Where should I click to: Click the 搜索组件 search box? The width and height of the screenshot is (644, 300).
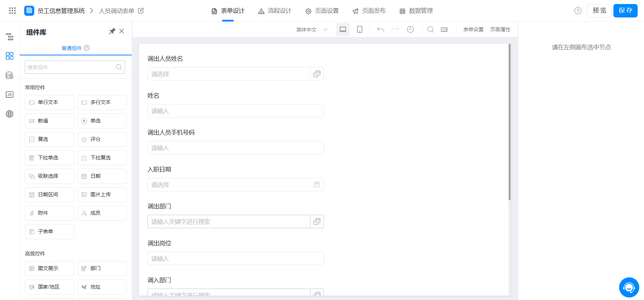point(71,67)
